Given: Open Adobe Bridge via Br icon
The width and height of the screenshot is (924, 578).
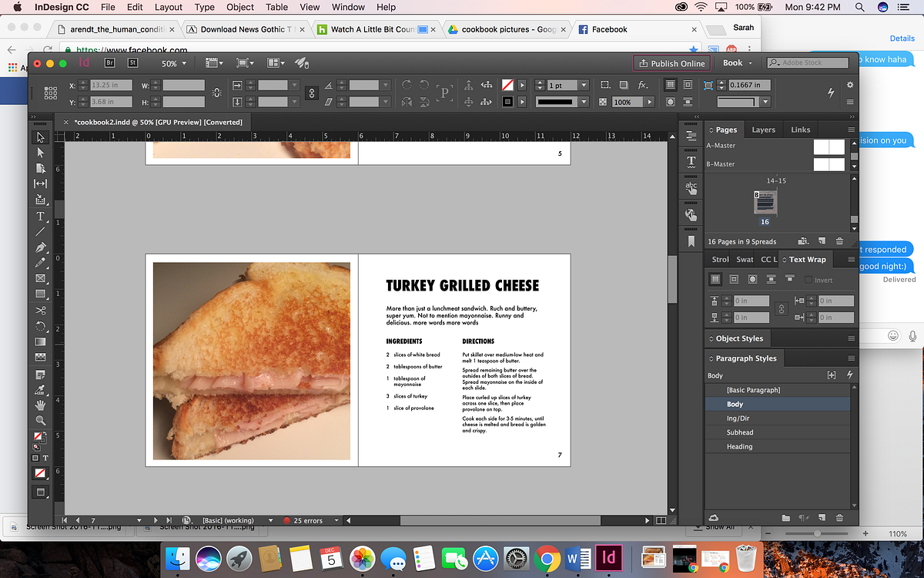Looking at the screenshot, I should 109,63.
